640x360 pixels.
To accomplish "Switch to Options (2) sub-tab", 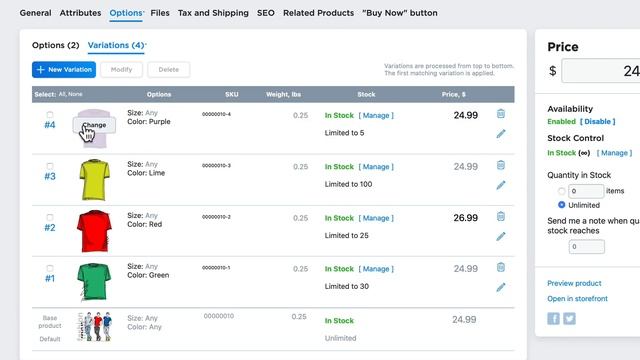I will pyautogui.click(x=56, y=45).
